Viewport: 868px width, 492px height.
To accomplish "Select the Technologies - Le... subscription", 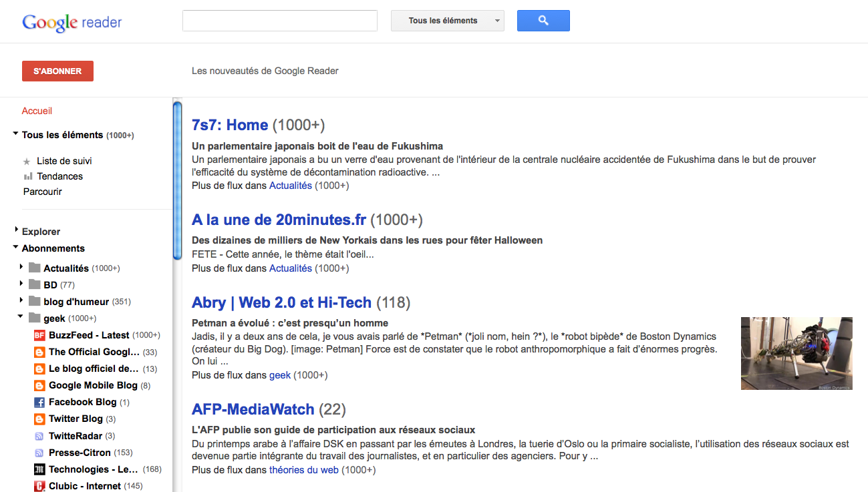I will [94, 469].
